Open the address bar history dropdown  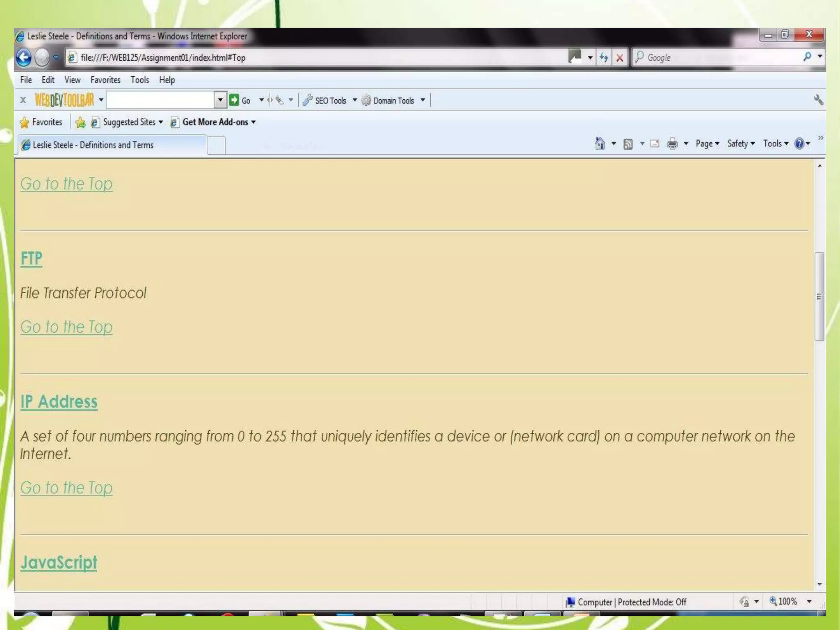(x=590, y=57)
